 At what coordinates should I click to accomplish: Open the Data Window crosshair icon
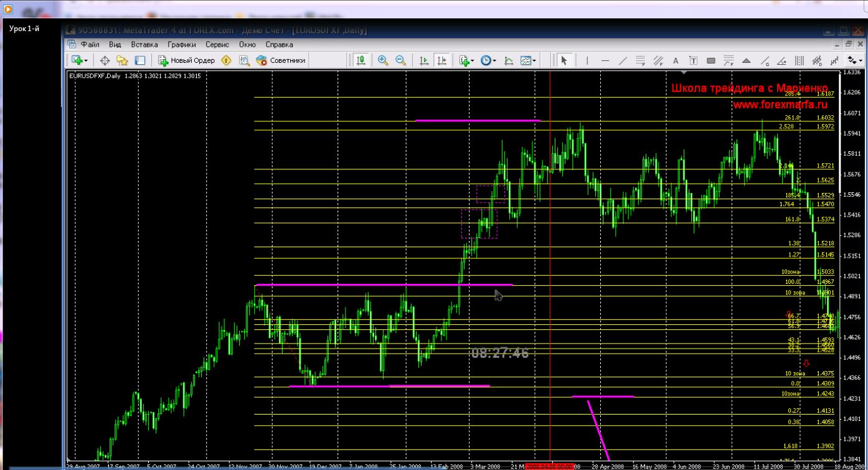click(x=105, y=60)
